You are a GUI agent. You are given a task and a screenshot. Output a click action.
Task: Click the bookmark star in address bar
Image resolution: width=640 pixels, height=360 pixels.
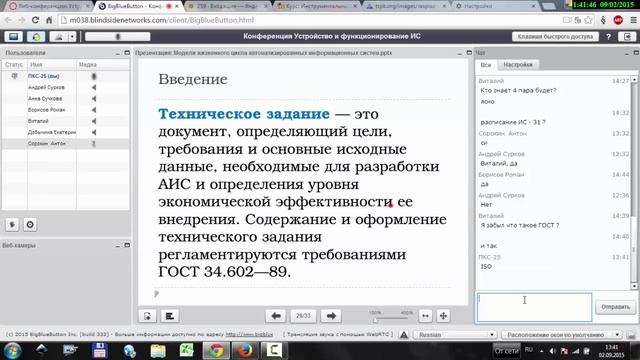click(588, 20)
